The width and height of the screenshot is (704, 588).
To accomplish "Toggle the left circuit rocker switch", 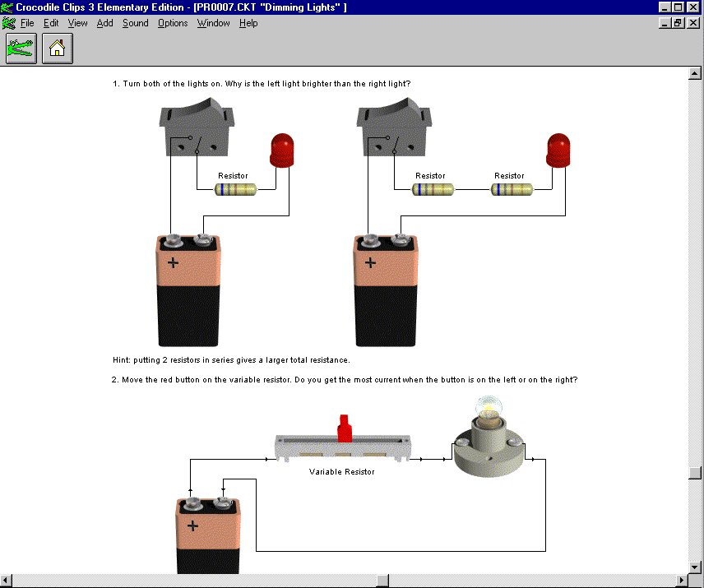I will tap(197, 127).
